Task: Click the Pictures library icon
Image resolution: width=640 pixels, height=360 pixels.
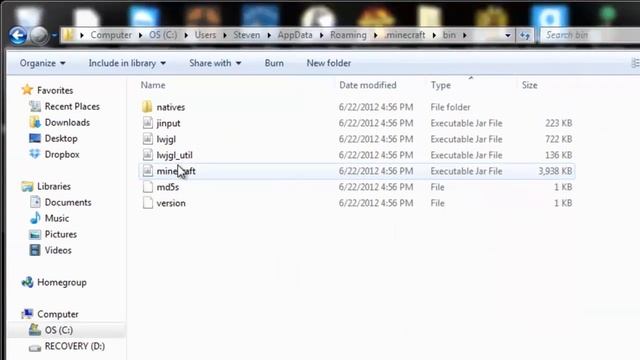Action: click(35, 234)
